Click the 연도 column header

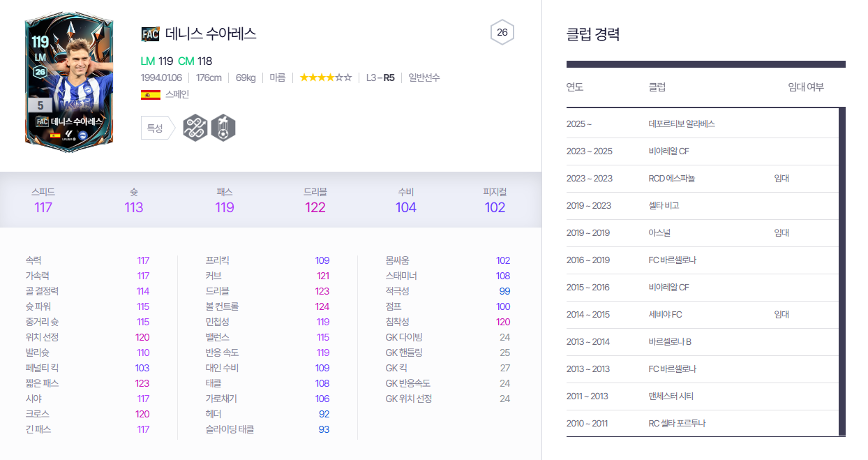pyautogui.click(x=575, y=87)
